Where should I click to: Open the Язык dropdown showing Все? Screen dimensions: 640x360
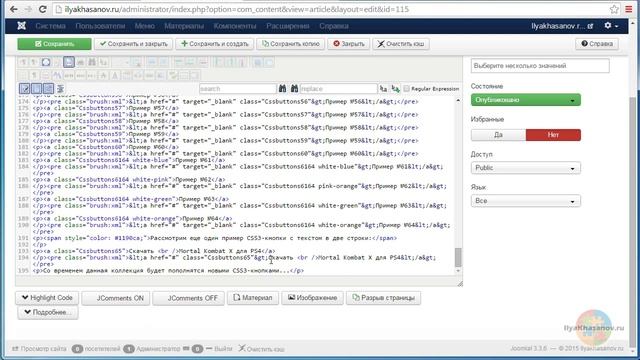pyautogui.click(x=526, y=201)
